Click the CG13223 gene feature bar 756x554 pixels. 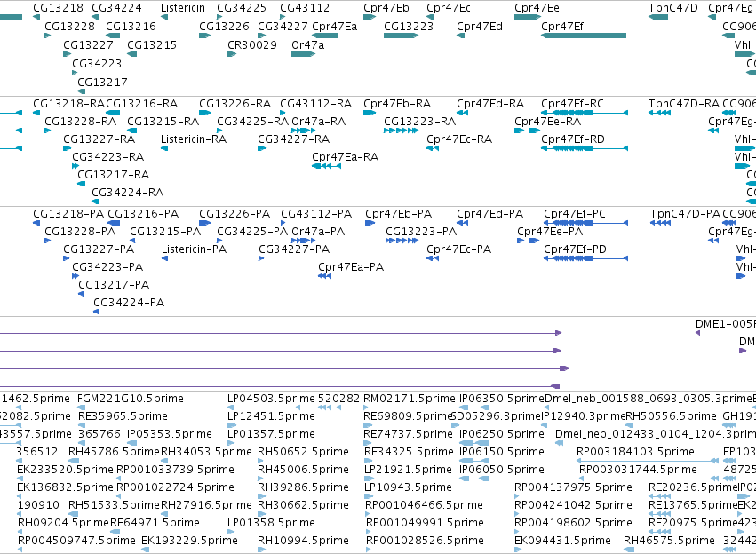click(x=401, y=36)
